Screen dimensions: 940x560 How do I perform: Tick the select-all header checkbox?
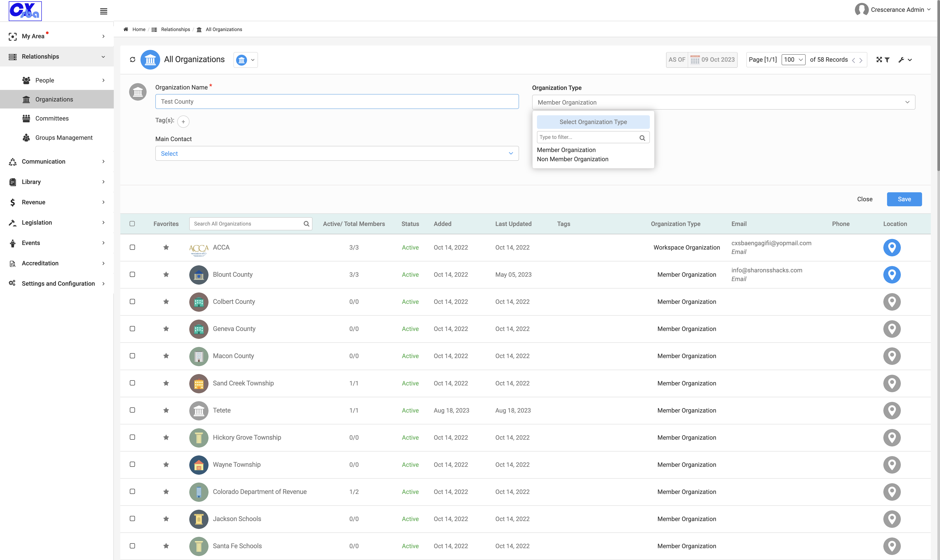pos(132,223)
